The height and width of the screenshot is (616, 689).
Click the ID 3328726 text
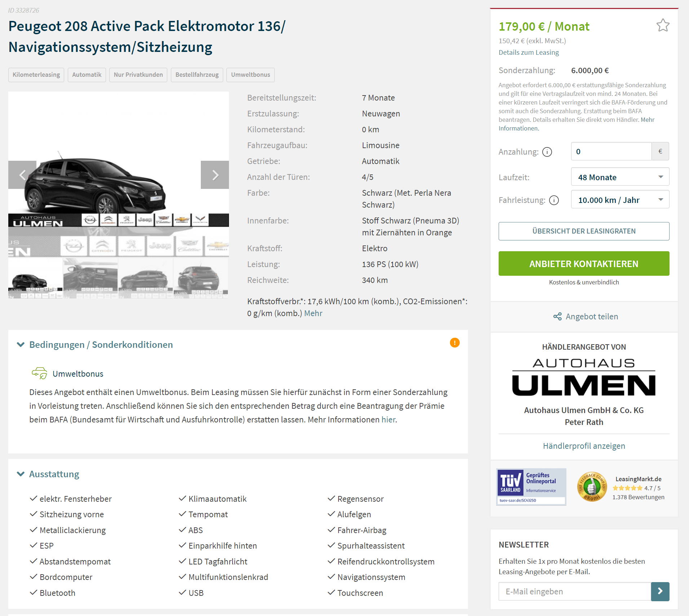(24, 10)
